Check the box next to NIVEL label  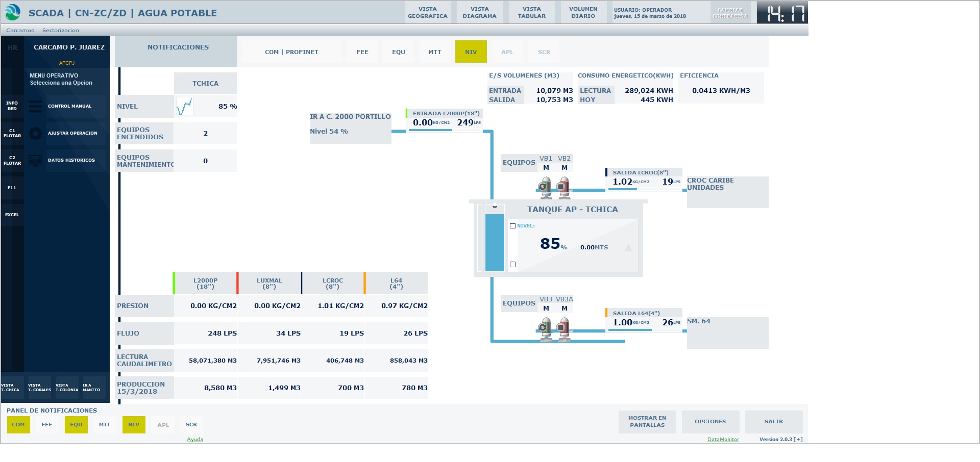tap(512, 226)
